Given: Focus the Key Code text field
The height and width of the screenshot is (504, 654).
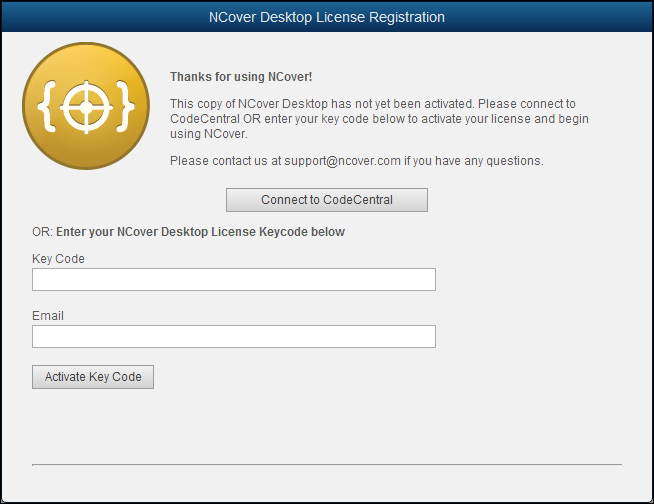Looking at the screenshot, I should 234,279.
